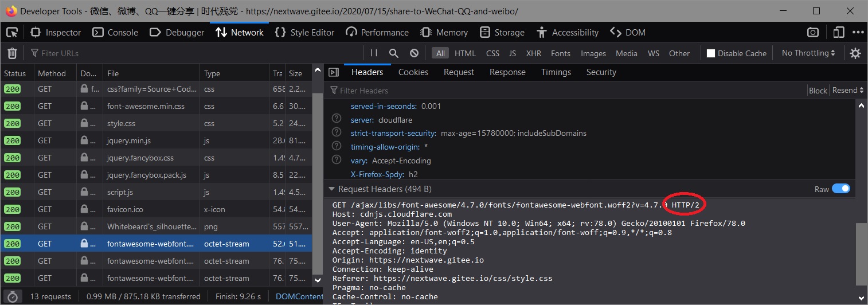Filter requests by Fonts

(561, 53)
